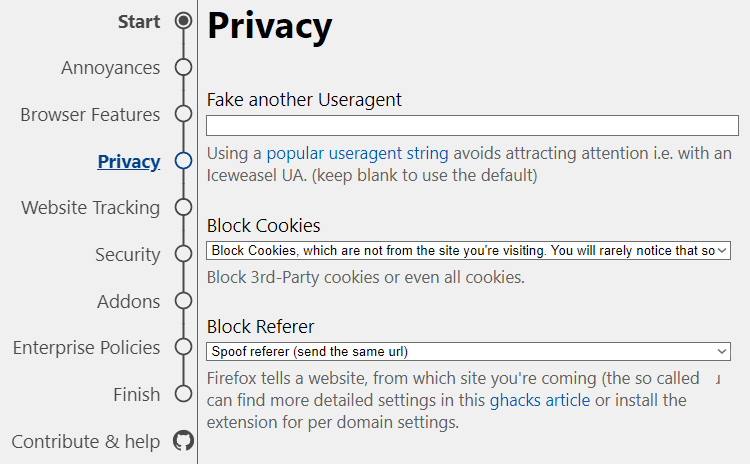Click the Security step circle
Image resolution: width=750 pixels, height=464 pixels.
[x=183, y=254]
